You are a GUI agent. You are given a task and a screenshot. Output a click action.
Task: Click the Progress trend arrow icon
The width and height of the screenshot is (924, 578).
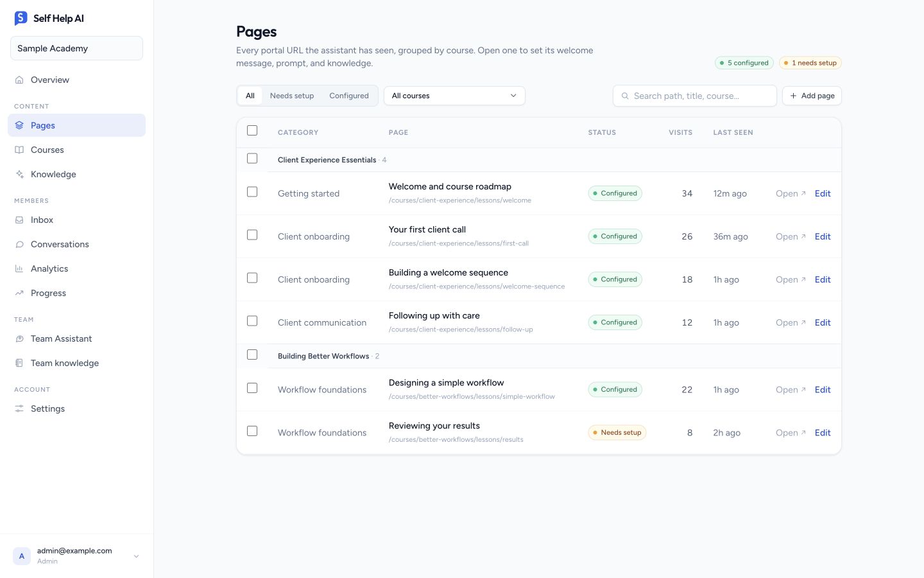point(19,293)
